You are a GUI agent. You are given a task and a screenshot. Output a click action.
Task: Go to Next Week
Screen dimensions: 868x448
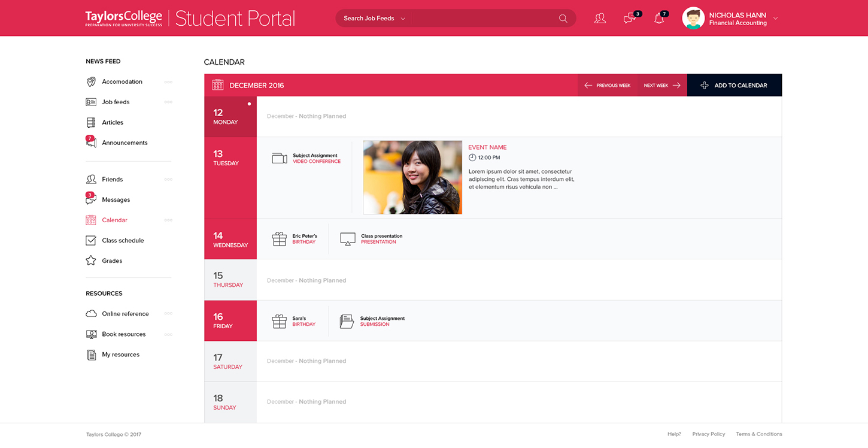click(x=662, y=86)
